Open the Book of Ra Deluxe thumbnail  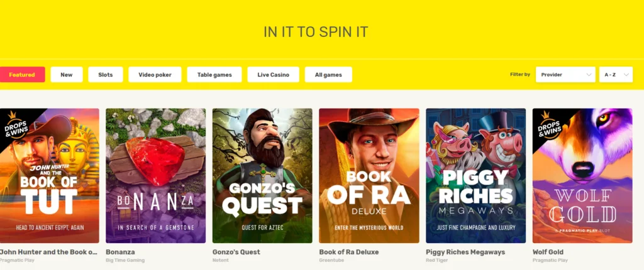[369, 176]
